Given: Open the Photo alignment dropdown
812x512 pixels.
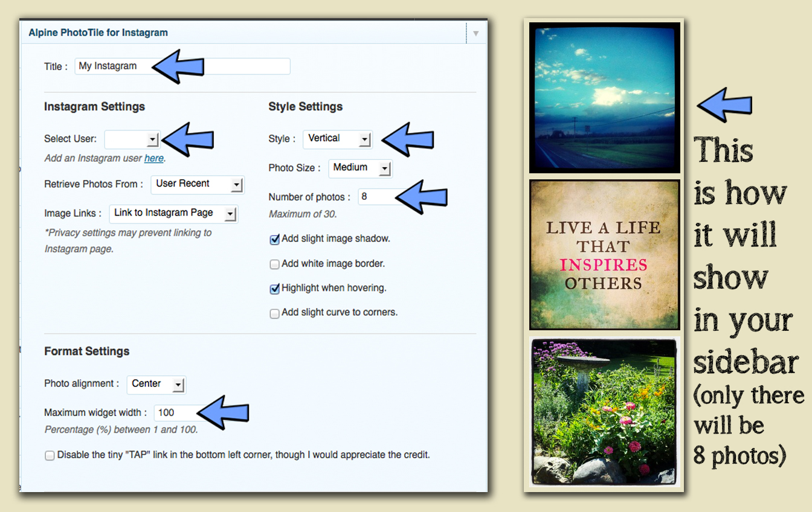Looking at the screenshot, I should point(156,384).
